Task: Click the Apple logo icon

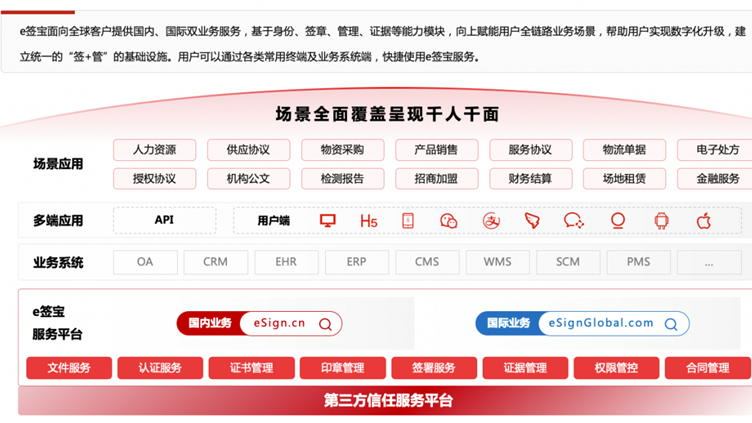Action: pyautogui.click(x=703, y=221)
